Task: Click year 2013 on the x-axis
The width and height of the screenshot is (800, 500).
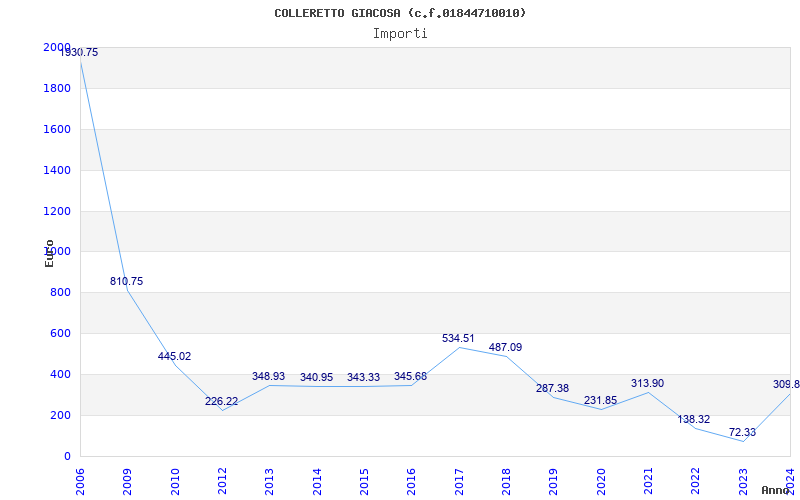Action: (x=270, y=481)
